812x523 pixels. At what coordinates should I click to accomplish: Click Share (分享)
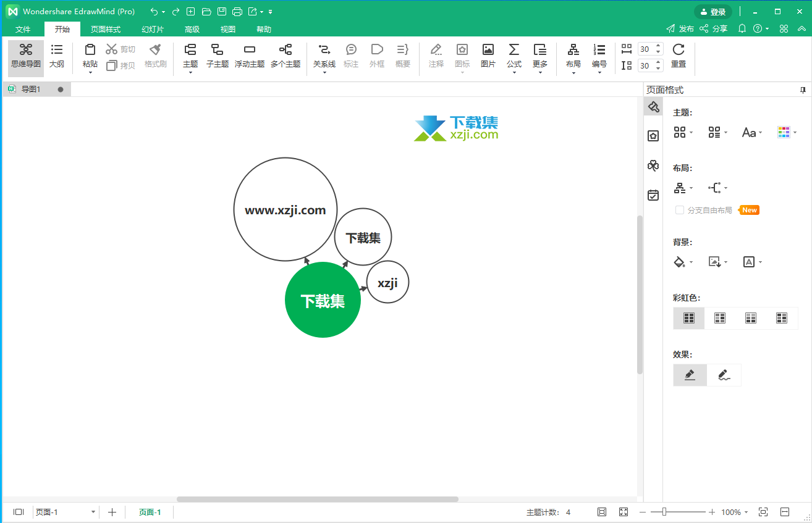714,28
